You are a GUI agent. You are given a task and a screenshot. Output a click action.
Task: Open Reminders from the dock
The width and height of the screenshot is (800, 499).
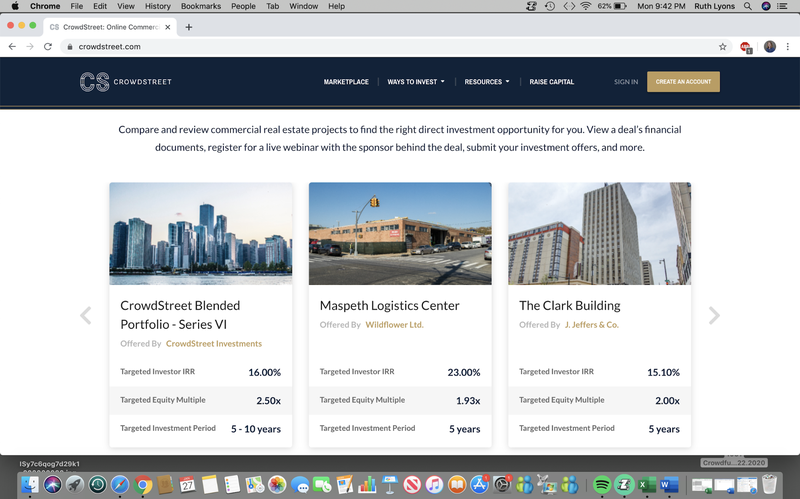(x=232, y=484)
